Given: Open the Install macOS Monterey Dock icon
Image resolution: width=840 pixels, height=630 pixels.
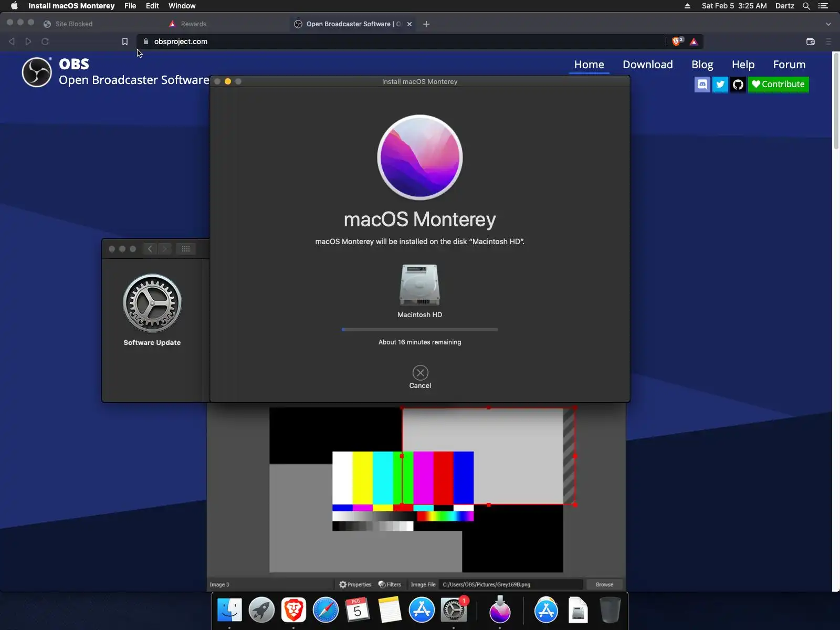Looking at the screenshot, I should click(500, 610).
